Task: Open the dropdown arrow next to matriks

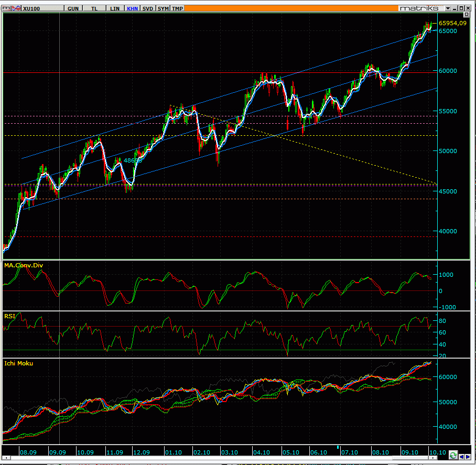Action: click(x=448, y=8)
